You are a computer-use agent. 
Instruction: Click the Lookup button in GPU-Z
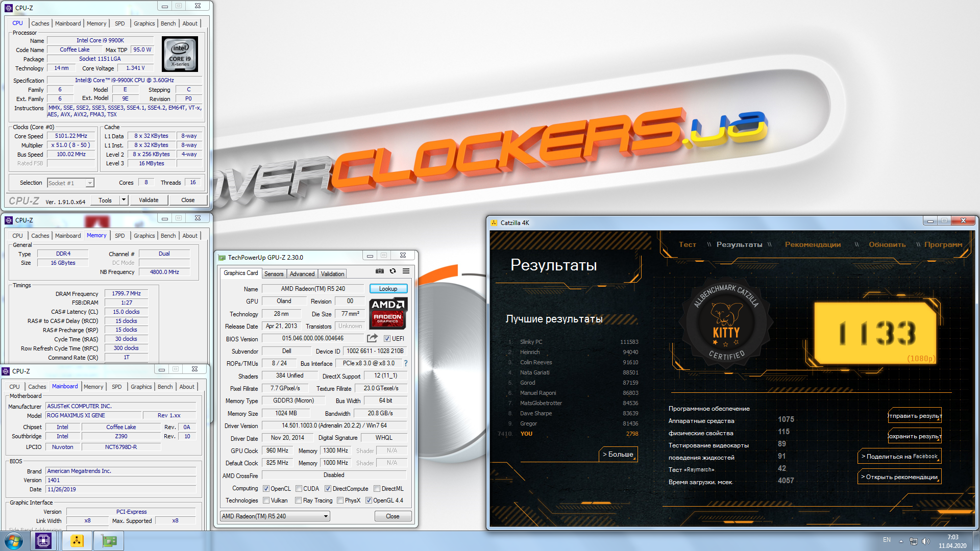[x=388, y=289]
